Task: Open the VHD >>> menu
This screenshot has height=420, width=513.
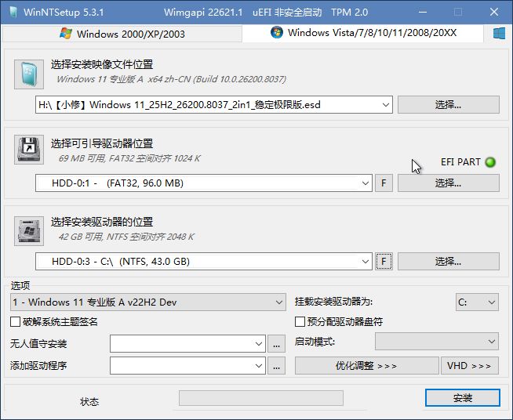Action: tap(470, 365)
